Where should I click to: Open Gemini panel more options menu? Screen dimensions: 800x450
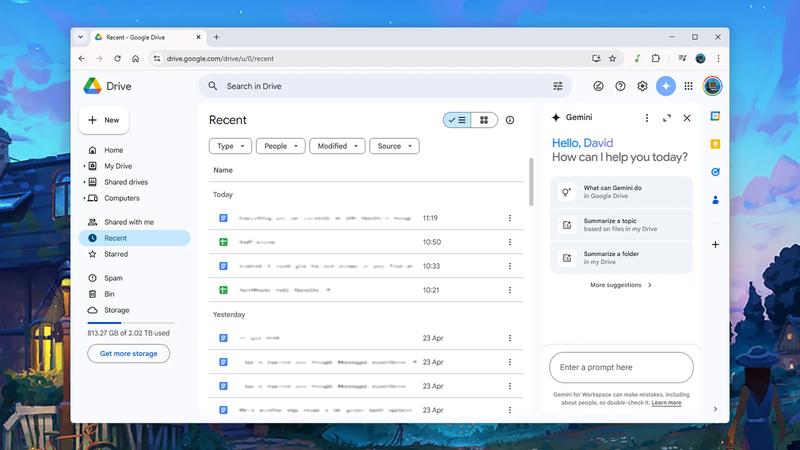(646, 118)
